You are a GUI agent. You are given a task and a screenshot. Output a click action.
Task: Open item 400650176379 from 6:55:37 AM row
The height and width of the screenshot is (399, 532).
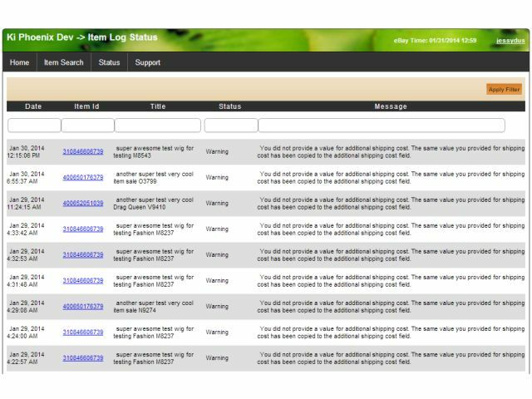pyautogui.click(x=83, y=178)
